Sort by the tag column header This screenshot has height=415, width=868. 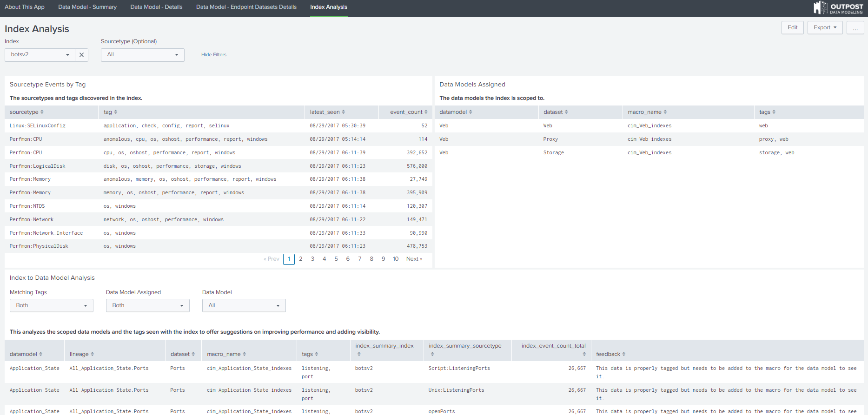pyautogui.click(x=110, y=112)
